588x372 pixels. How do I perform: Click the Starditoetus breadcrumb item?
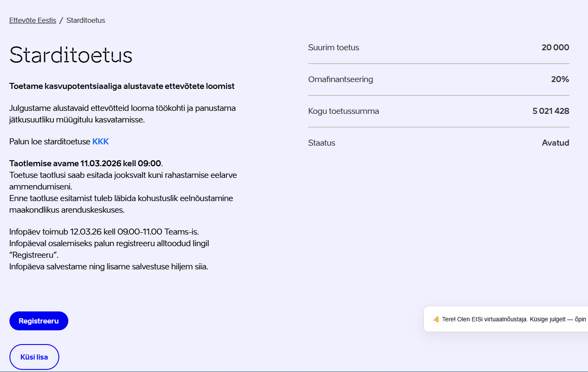point(85,20)
